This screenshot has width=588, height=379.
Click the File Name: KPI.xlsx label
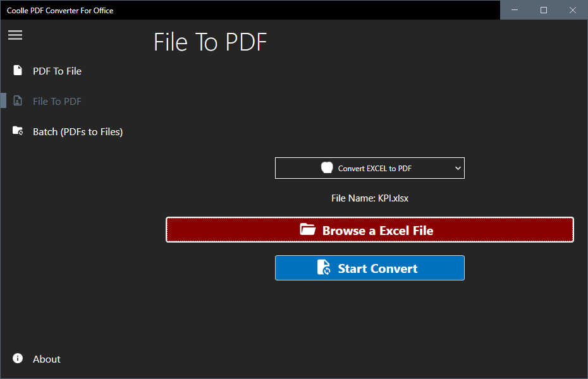click(x=370, y=198)
